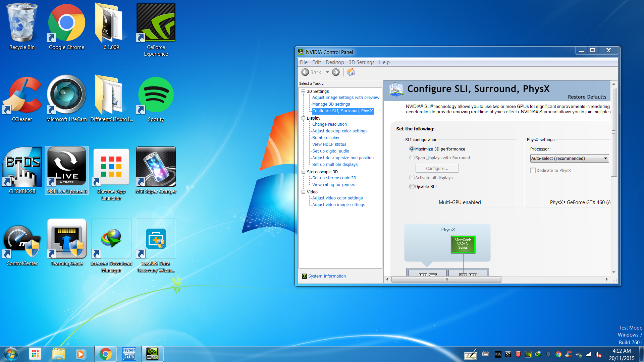Click the Configure... button
The height and width of the screenshot is (362, 644).
[437, 168]
